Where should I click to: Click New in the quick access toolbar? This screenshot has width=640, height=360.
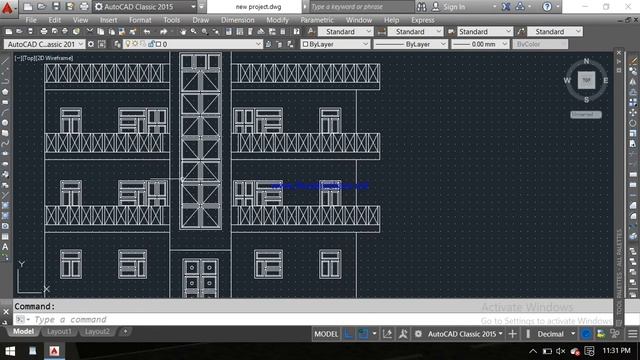pyautogui.click(x=28, y=7)
